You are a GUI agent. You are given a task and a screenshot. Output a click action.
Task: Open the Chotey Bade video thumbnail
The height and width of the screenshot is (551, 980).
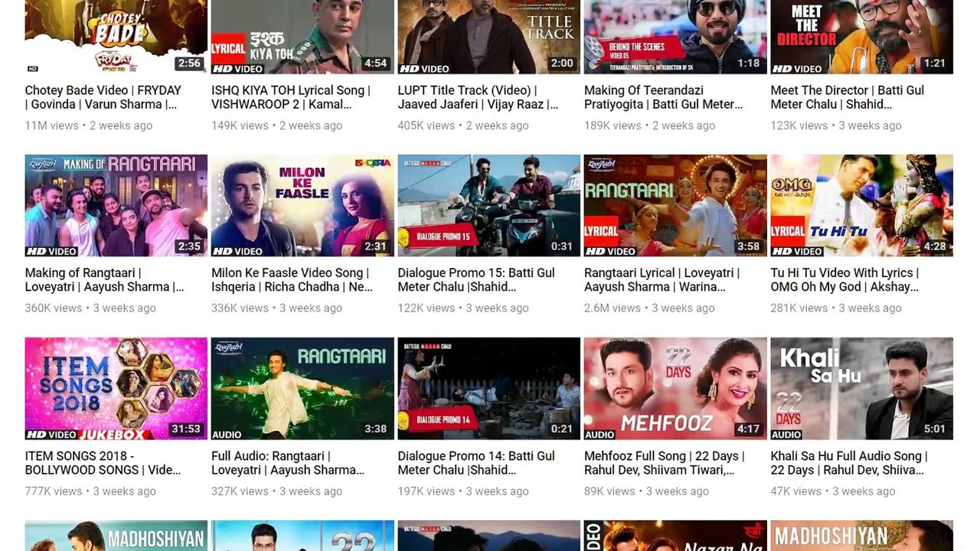[116, 37]
